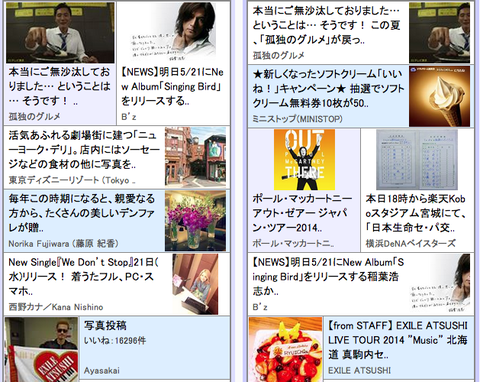Read post 本当にご無沙汰しておりました in left panel
480x382 pixels.
click(x=59, y=86)
